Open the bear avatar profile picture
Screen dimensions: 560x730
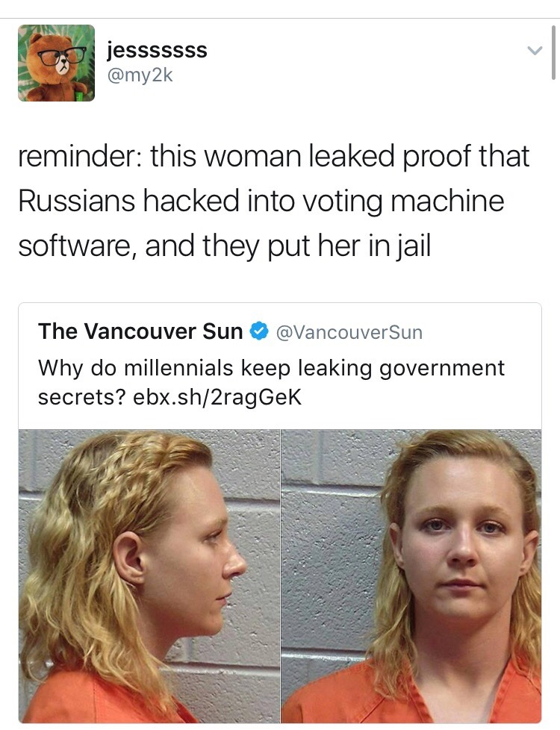(56, 63)
